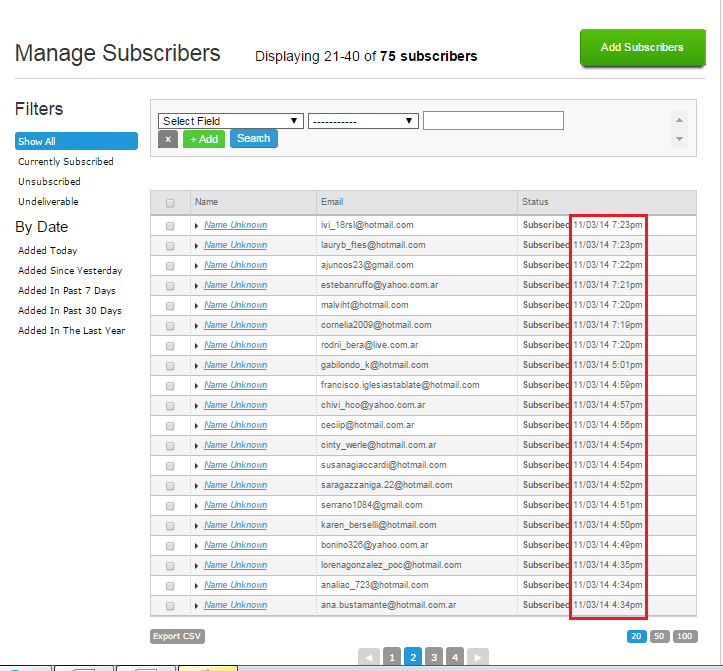Screen dimensions: 723x671
Task: Filter by Added In The Last Year
Action: [x=71, y=331]
